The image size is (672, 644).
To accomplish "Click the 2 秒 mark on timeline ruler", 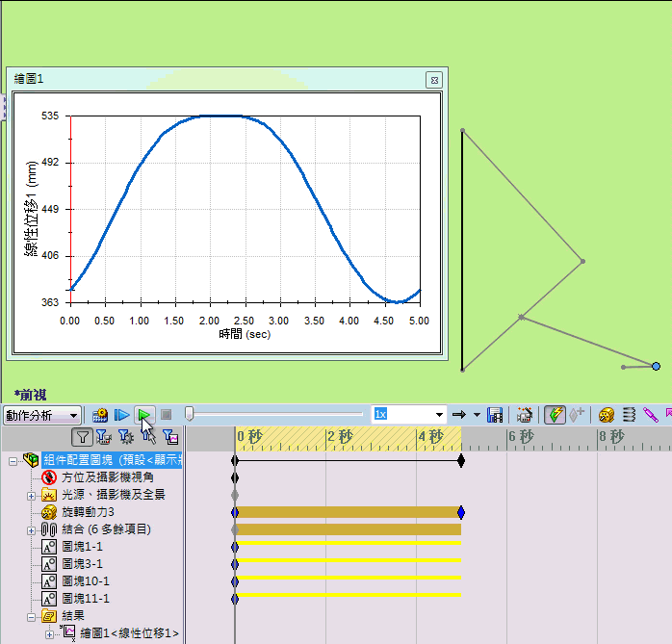I will (x=340, y=437).
